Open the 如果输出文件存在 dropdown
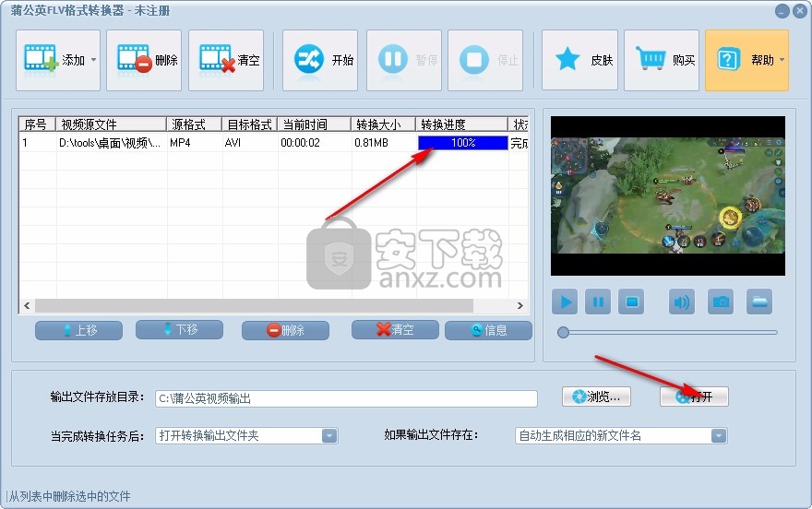This screenshot has height=509, width=812. [621, 435]
